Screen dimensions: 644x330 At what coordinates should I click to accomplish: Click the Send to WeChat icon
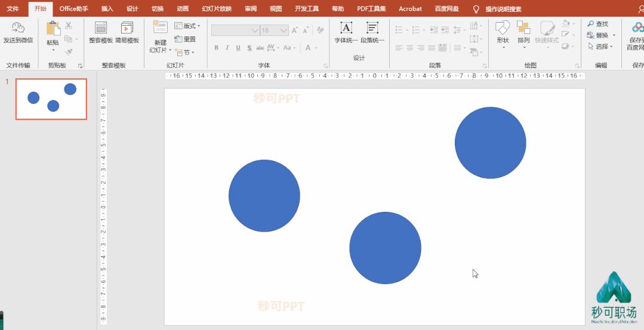tap(18, 28)
